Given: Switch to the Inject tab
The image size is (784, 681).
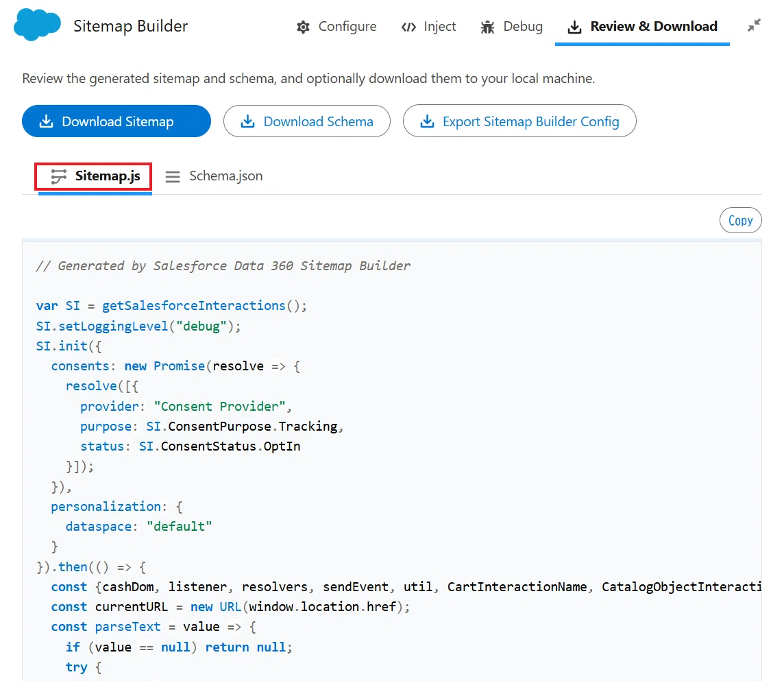Looking at the screenshot, I should (428, 27).
